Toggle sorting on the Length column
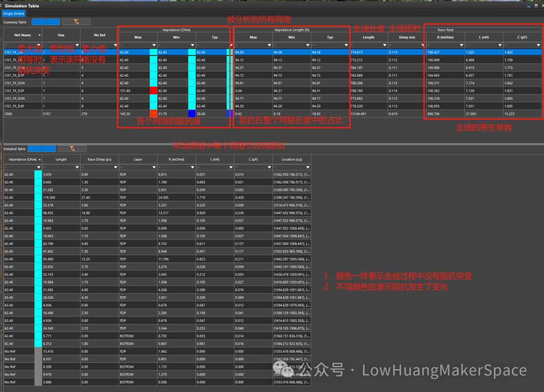The image size is (544, 392). click(x=60, y=159)
